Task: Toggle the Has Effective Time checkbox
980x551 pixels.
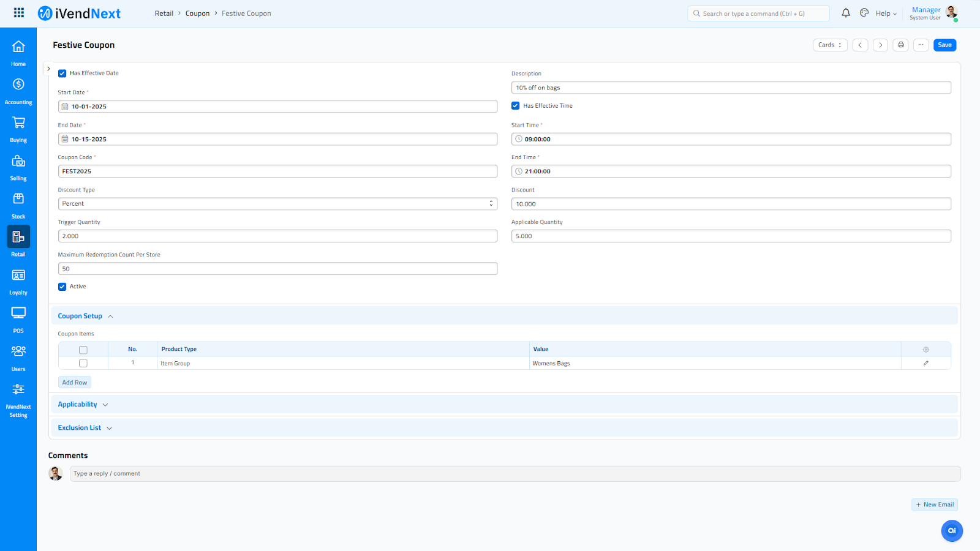Action: click(515, 106)
